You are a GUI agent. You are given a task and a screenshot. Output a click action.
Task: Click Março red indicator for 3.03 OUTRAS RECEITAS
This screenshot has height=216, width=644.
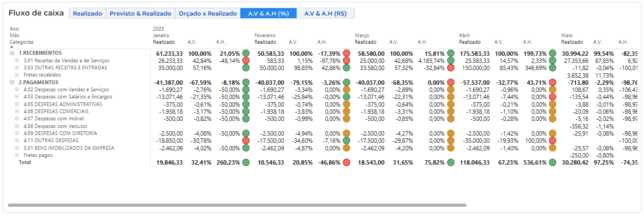(451, 67)
